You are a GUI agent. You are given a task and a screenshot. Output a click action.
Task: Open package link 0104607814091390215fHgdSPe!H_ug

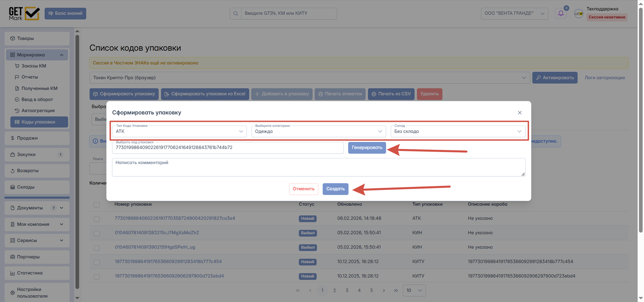coord(155,247)
